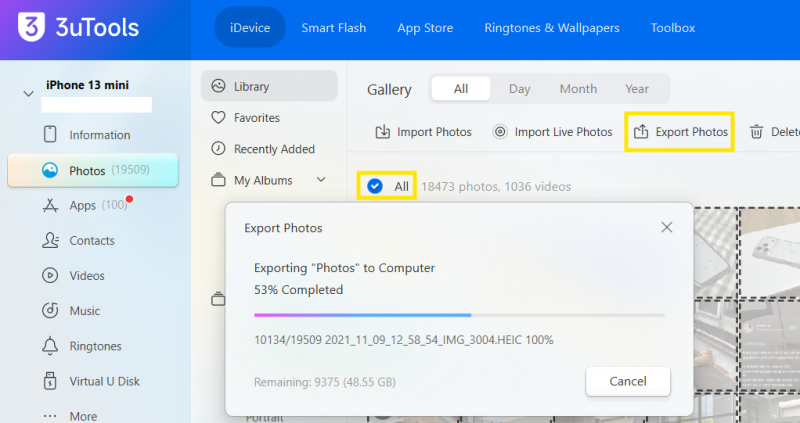Select the All gallery view
Viewport: 800px width, 423px height.
(461, 89)
